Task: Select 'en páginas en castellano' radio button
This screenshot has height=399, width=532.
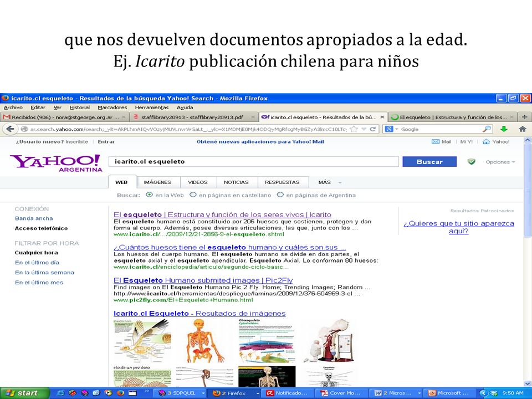Action: pyautogui.click(x=193, y=195)
